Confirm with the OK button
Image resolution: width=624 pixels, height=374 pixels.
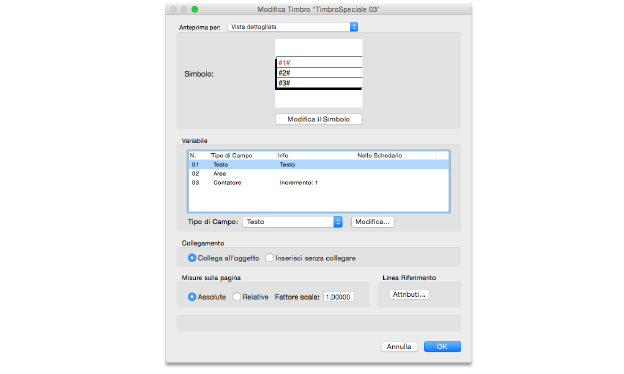point(442,347)
